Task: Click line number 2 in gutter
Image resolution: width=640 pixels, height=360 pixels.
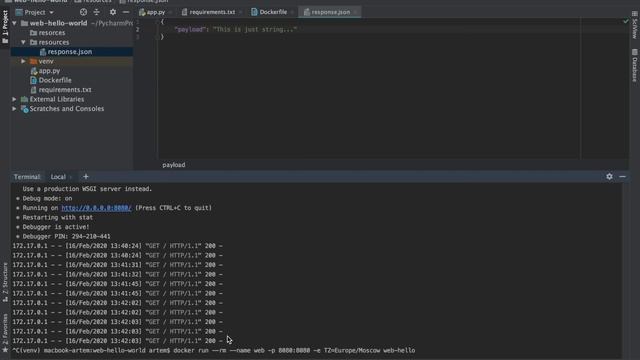Action: tap(138, 29)
